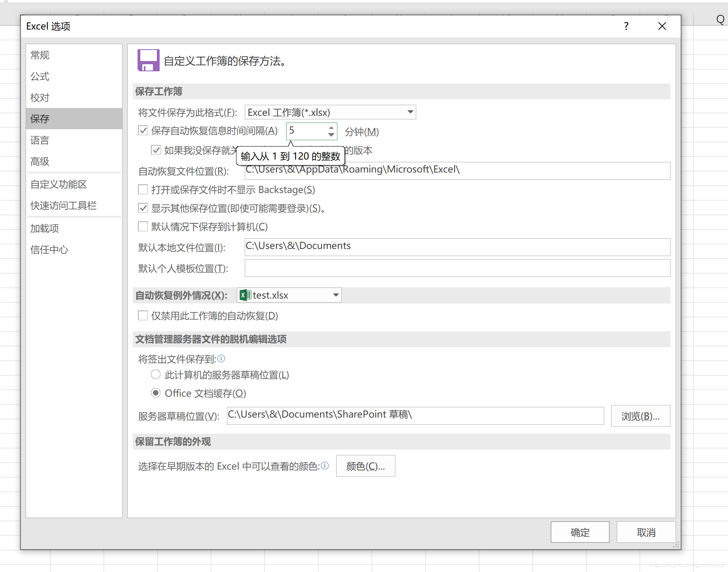
Task: Open the 校对 options category
Action: [74, 98]
